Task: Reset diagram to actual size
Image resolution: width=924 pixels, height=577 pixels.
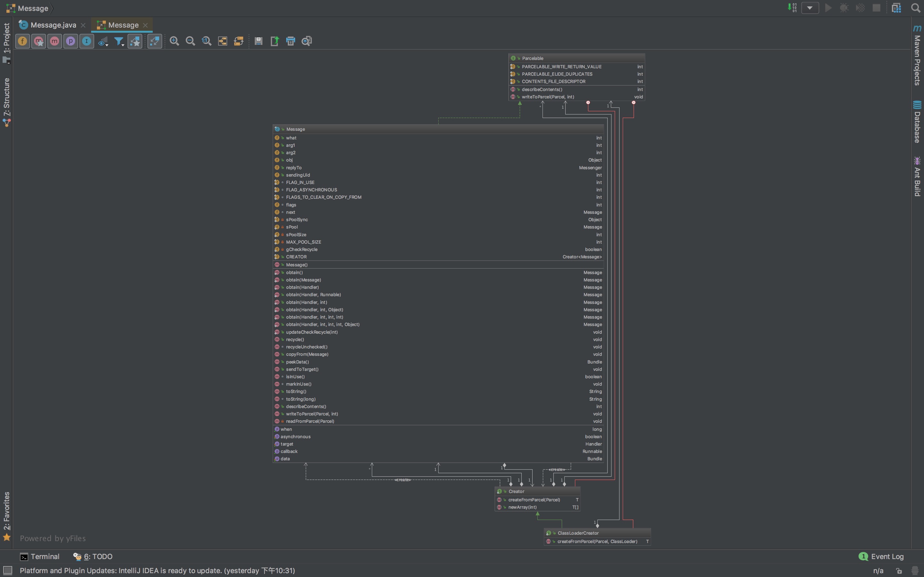Action: click(x=207, y=41)
